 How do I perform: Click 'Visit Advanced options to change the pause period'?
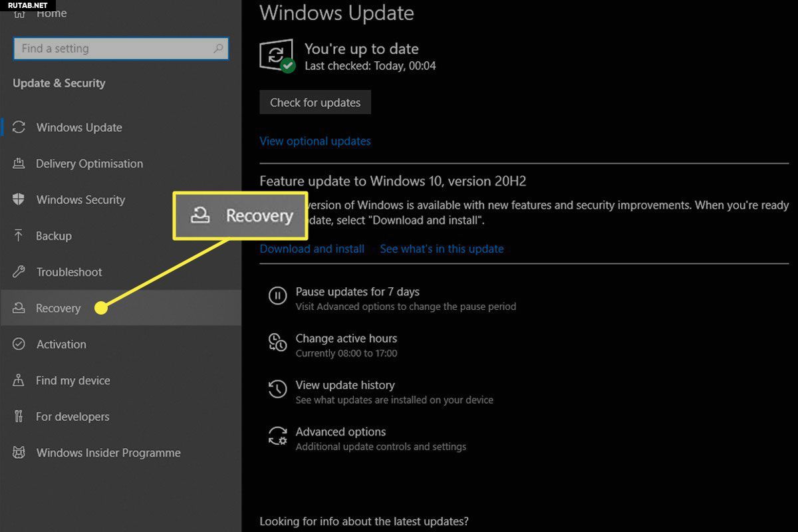[x=406, y=307]
